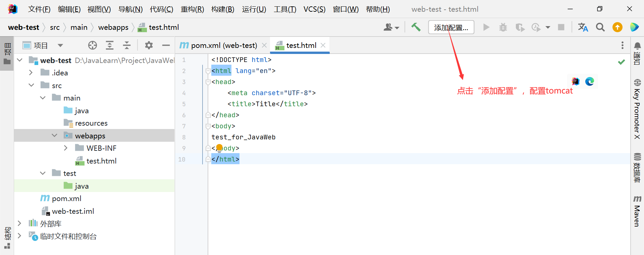Open the VCS(S) menu

[x=314, y=9]
